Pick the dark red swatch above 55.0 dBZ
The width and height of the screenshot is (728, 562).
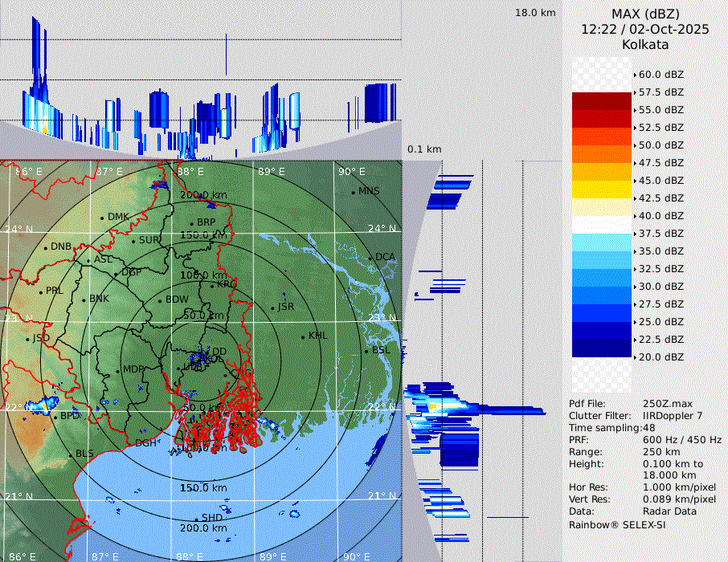(x=602, y=101)
